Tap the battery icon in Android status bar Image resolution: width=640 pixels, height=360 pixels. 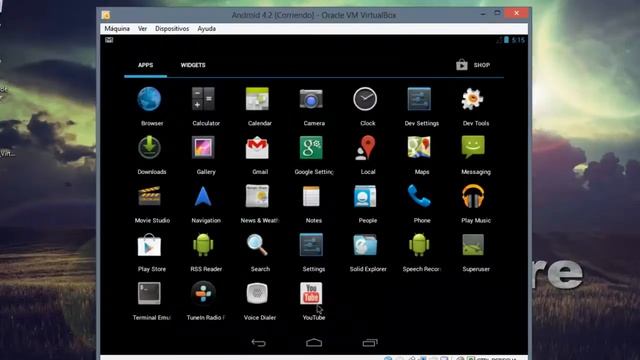coord(506,40)
